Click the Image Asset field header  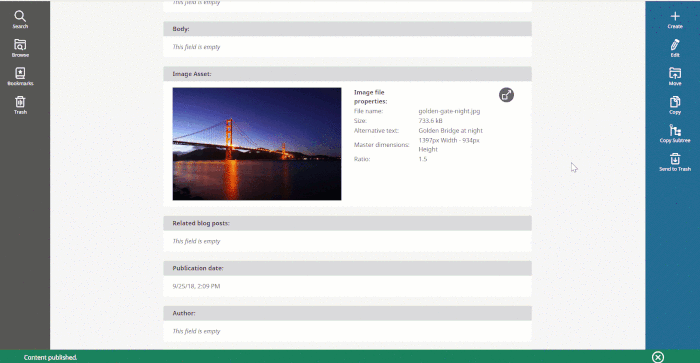(x=347, y=74)
